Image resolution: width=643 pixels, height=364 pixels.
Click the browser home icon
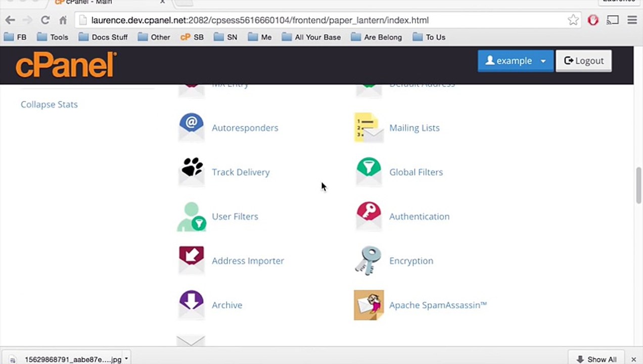tap(63, 20)
